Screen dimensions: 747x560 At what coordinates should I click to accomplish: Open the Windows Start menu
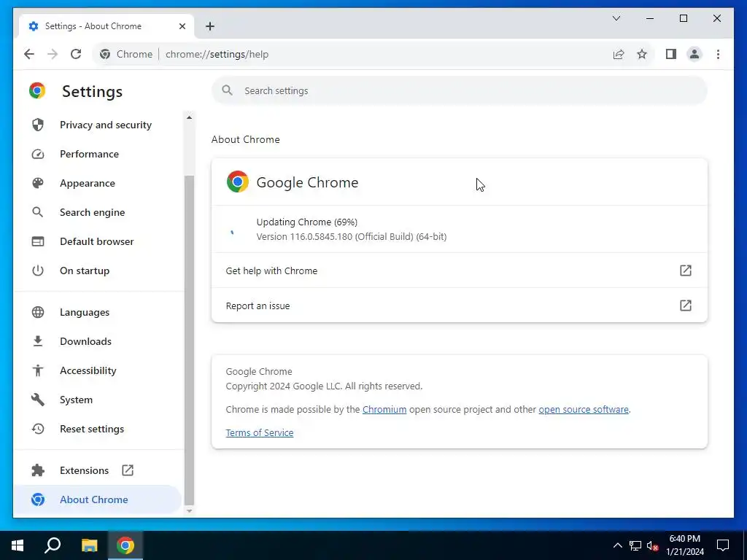pos(18,545)
